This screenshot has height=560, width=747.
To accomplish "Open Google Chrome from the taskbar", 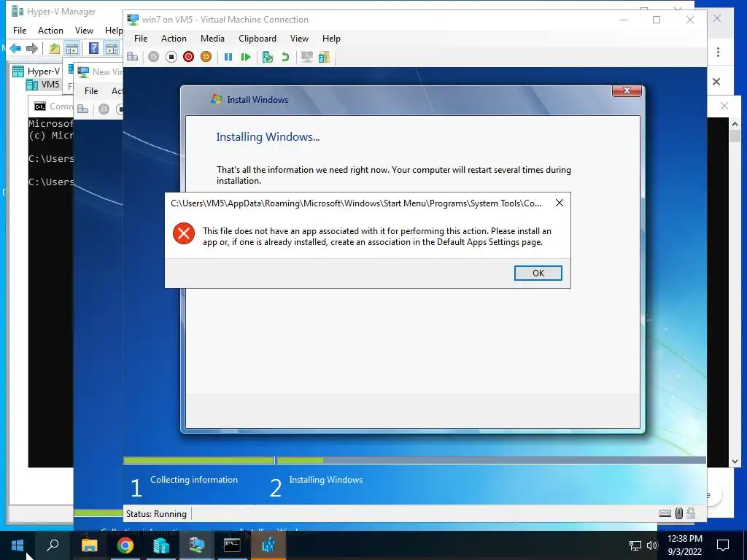I will click(125, 545).
